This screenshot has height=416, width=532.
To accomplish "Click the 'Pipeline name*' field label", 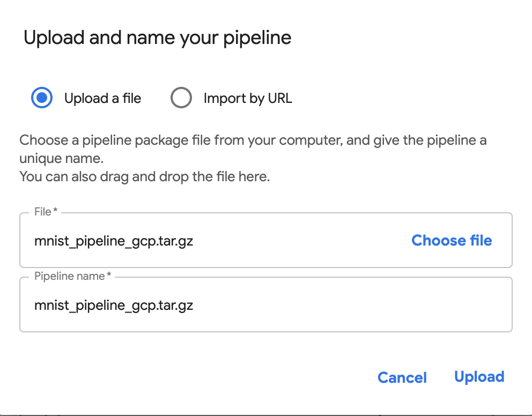I will (72, 276).
